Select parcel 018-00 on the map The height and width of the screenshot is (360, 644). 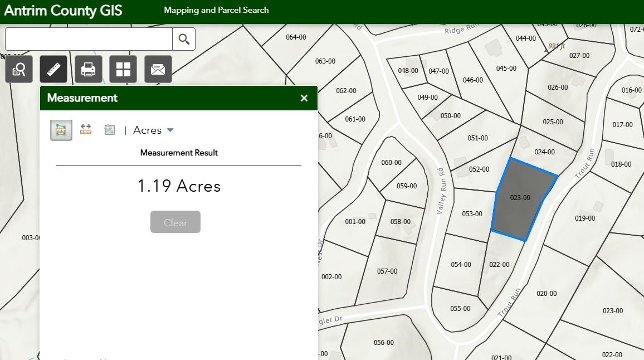click(x=621, y=164)
